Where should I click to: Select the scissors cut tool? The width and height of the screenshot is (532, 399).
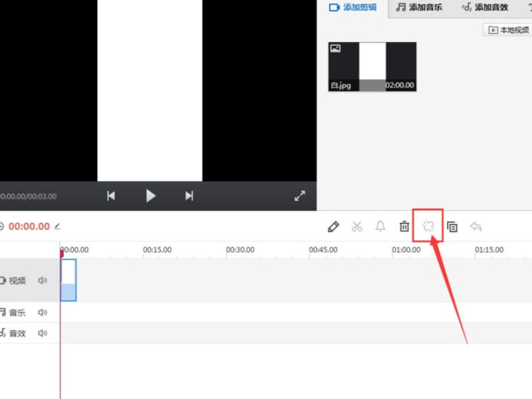357,227
